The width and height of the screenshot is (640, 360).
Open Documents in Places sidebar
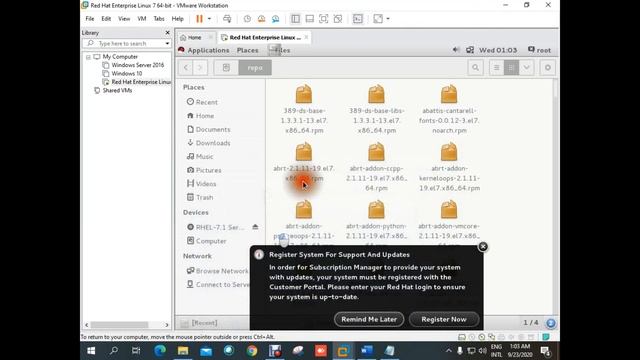[209, 129]
